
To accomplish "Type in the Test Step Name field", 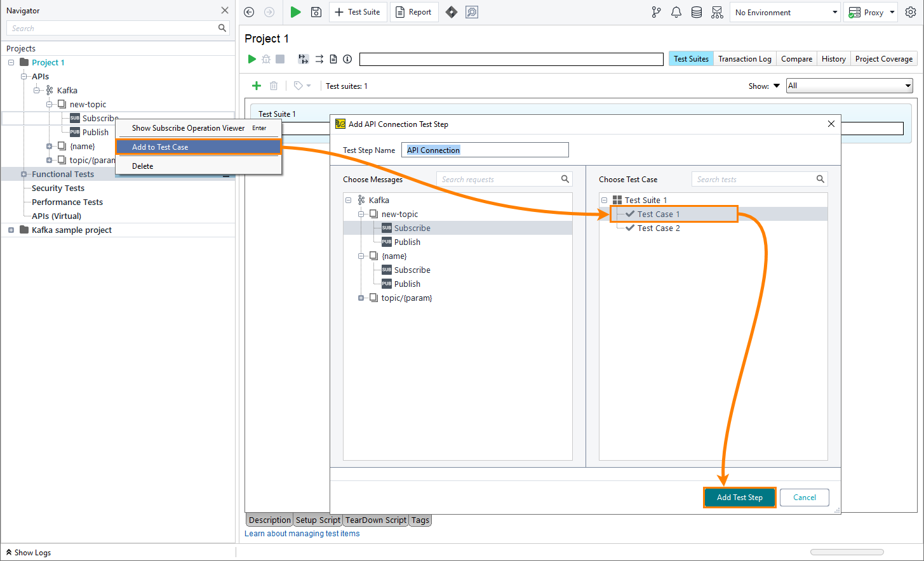I will tap(485, 150).
